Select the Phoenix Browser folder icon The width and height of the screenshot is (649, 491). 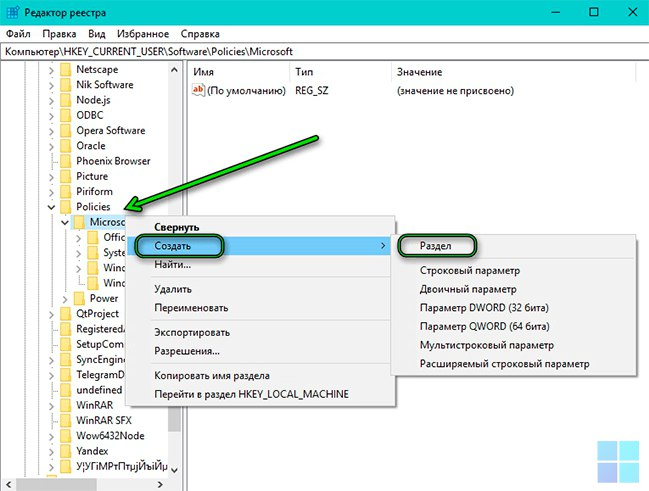pos(65,161)
